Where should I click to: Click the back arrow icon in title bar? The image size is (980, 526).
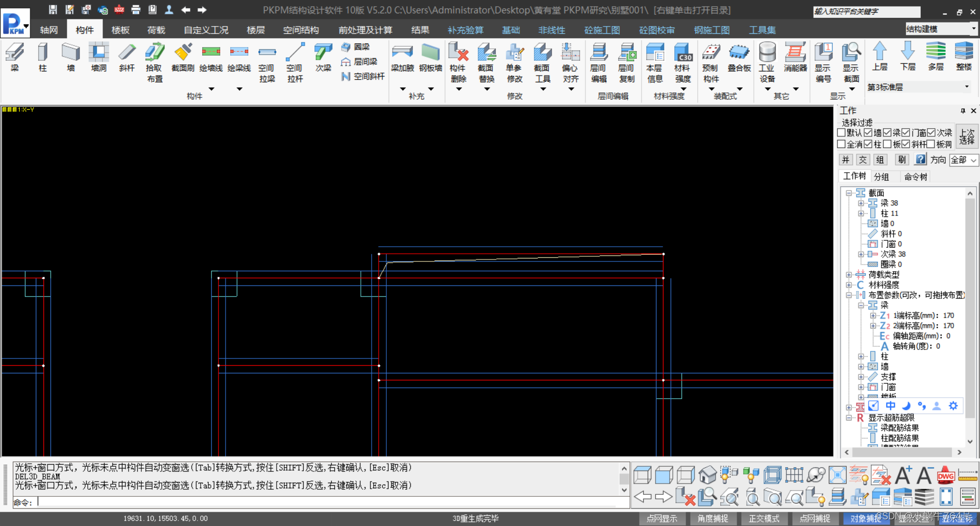[x=186, y=10]
